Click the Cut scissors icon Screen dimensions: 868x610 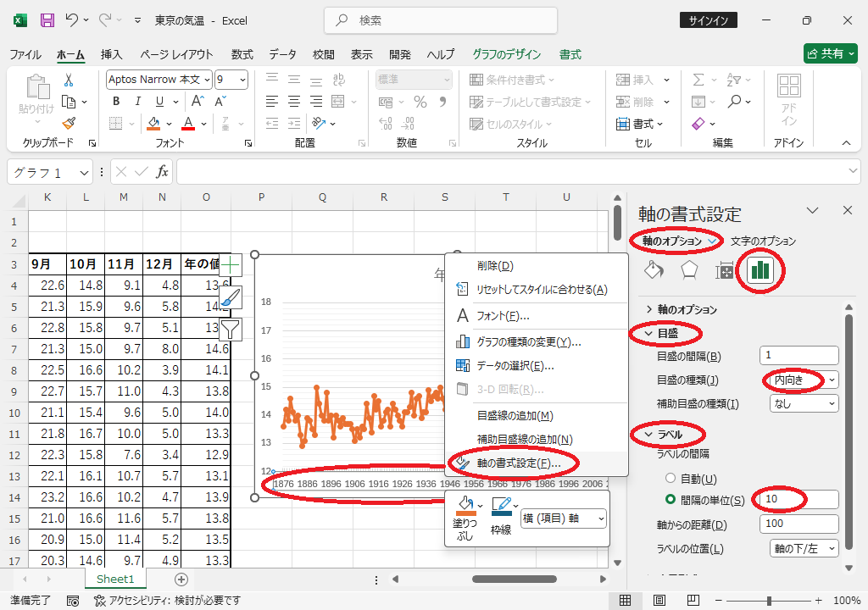69,80
